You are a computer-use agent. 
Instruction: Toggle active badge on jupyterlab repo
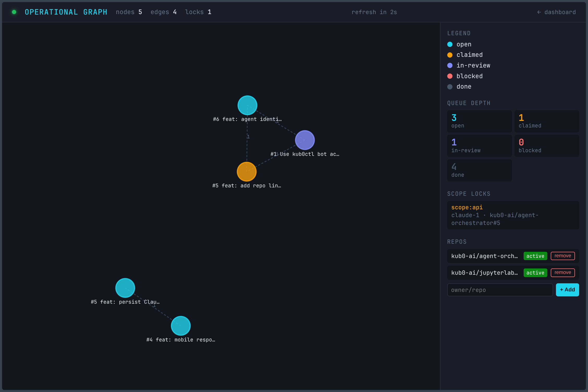point(535,273)
